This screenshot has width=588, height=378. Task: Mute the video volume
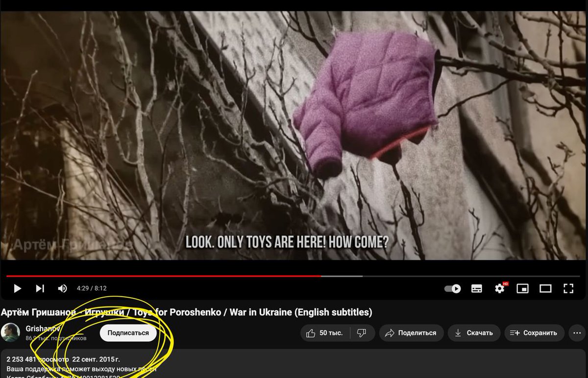(x=62, y=288)
